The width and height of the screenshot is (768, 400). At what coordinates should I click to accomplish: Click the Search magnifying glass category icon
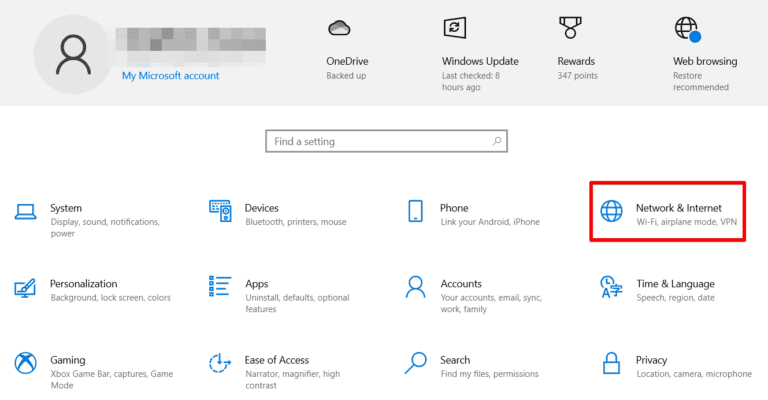[x=415, y=363]
